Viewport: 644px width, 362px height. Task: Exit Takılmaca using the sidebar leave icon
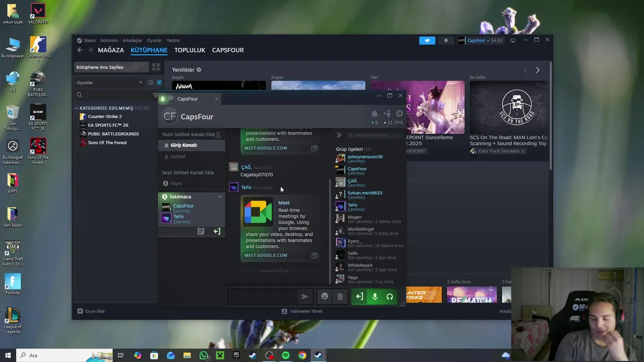(217, 231)
